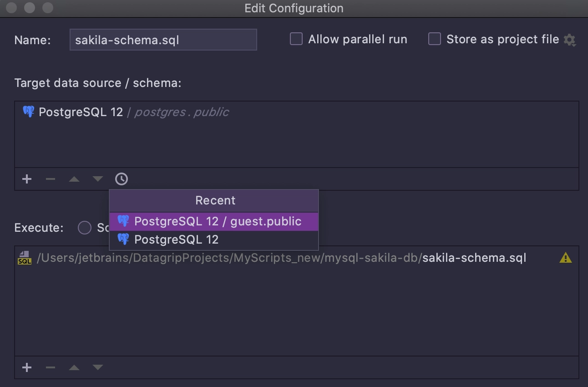Viewport: 588px width, 387px height.
Task: Select PostgreSQL 12 / postgres.public target row
Action: (x=297, y=112)
